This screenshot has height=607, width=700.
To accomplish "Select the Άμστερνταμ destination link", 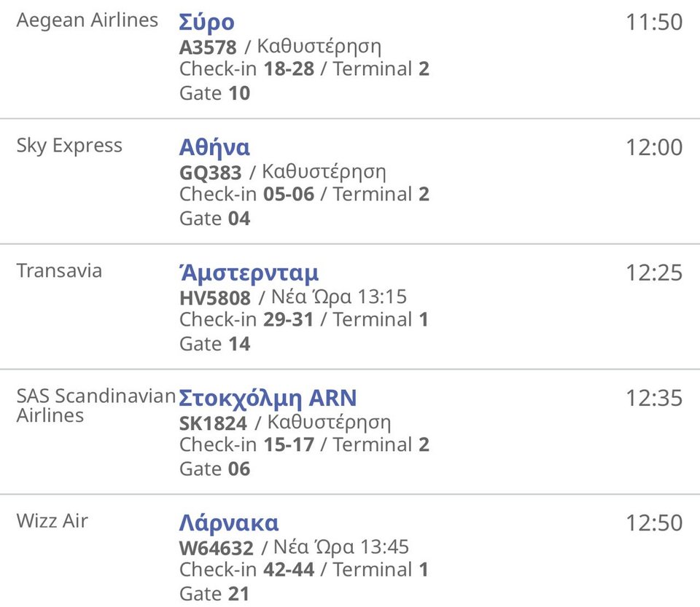I will point(249,273).
